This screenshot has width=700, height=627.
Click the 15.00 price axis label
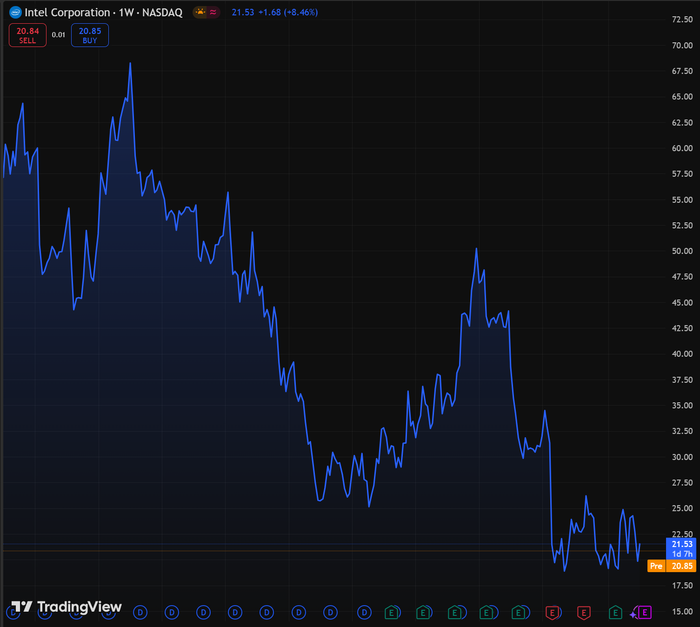click(682, 611)
